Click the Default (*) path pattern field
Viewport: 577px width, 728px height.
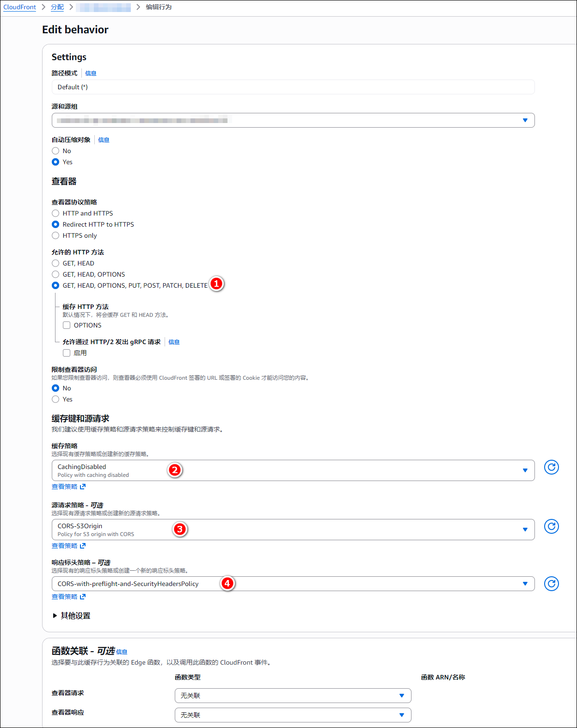[293, 87]
